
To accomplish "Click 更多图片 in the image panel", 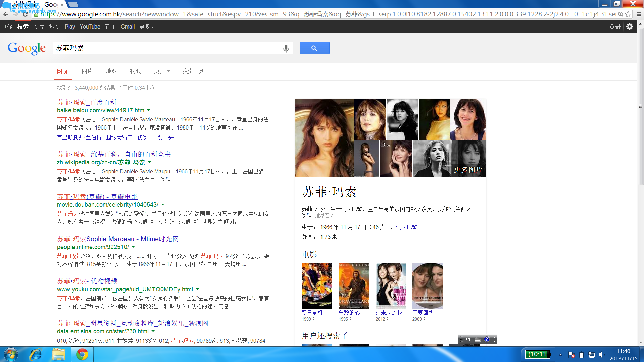I will pyautogui.click(x=468, y=170).
